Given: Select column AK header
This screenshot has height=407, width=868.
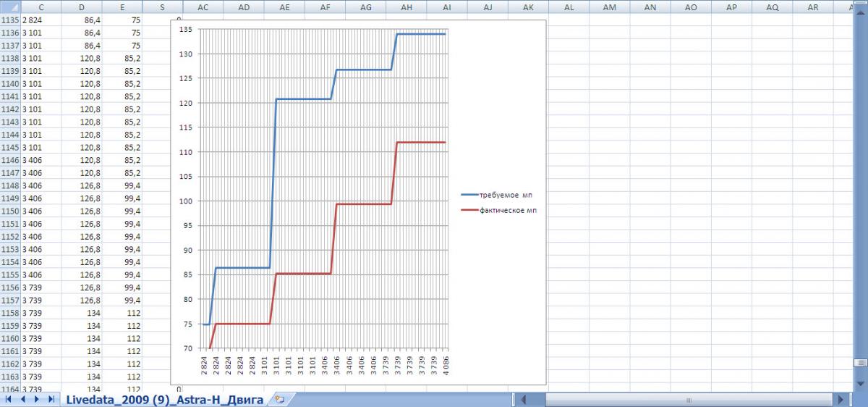Looking at the screenshot, I should coord(528,7).
